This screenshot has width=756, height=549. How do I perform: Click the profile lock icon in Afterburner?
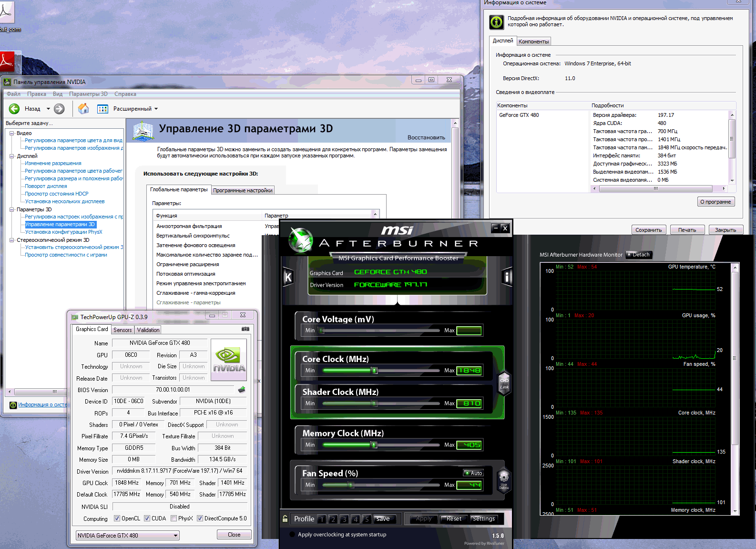[x=285, y=518]
